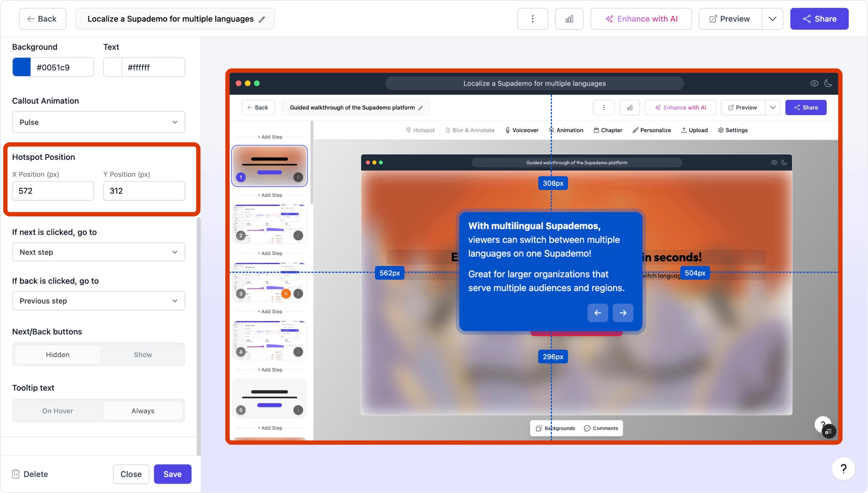
Task: Click Add Step between steps 2 and 3
Action: pos(270,253)
